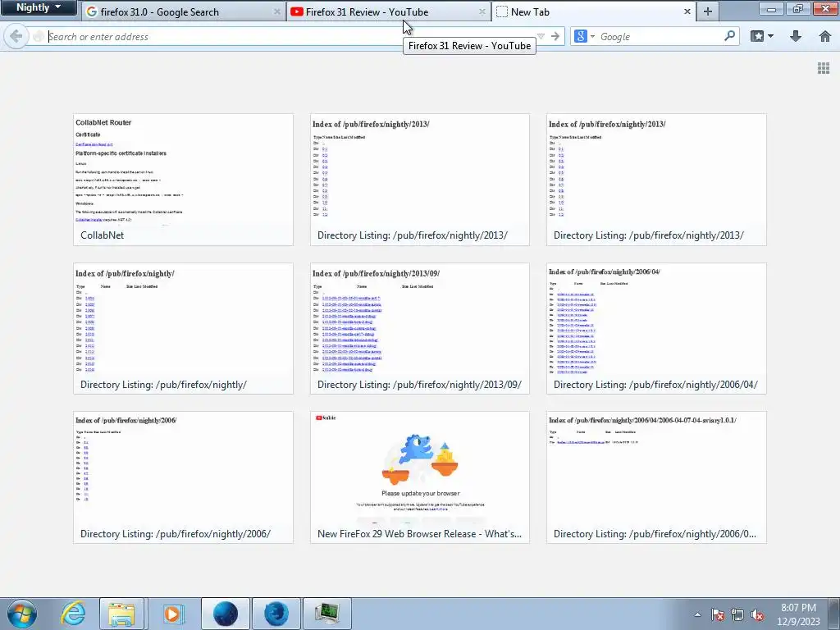This screenshot has width=840, height=630.
Task: Close the New Tab tab
Action: click(x=687, y=11)
